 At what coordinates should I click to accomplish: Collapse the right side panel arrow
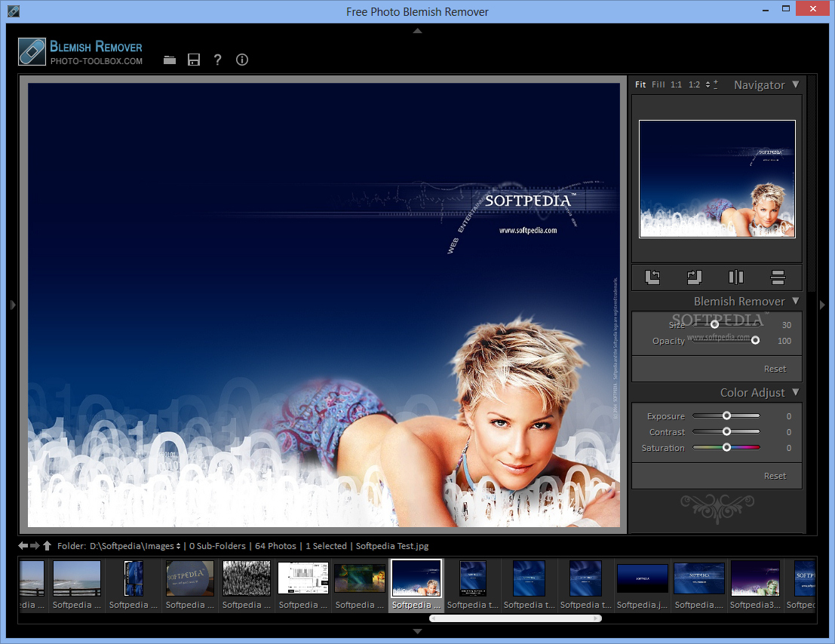pos(822,305)
